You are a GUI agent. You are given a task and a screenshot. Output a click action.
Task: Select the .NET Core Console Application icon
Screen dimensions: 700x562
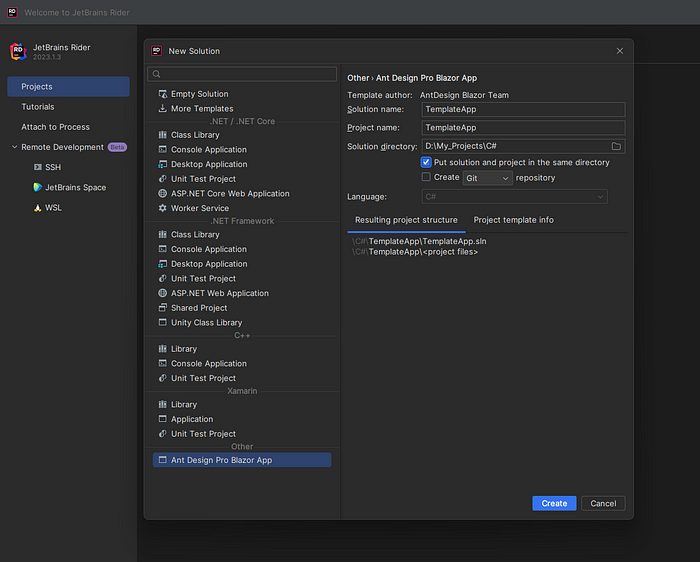[x=162, y=150]
